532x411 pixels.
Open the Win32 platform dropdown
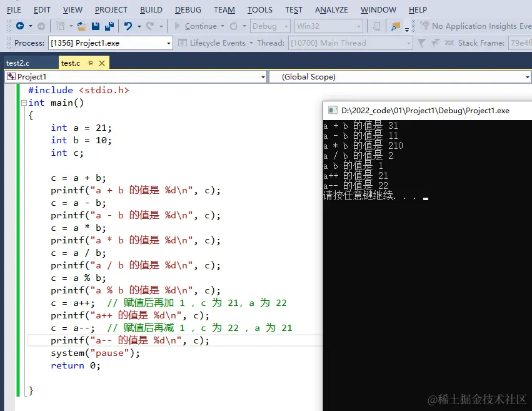click(x=328, y=26)
